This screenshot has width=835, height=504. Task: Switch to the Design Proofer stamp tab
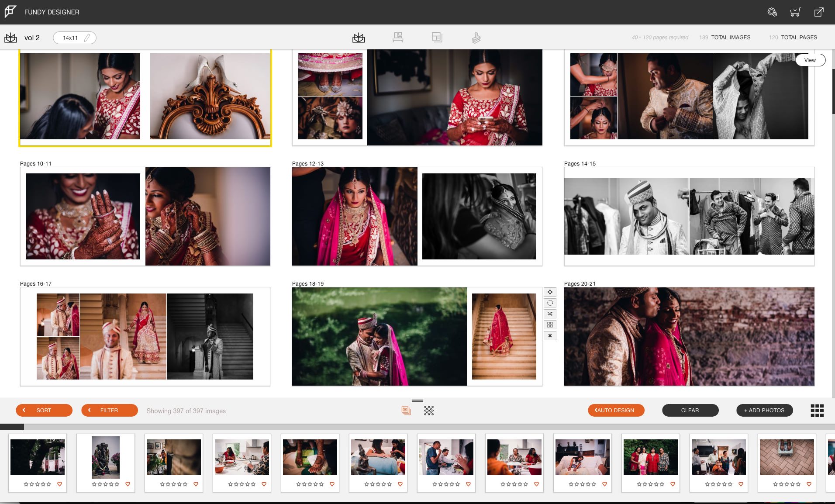click(476, 38)
